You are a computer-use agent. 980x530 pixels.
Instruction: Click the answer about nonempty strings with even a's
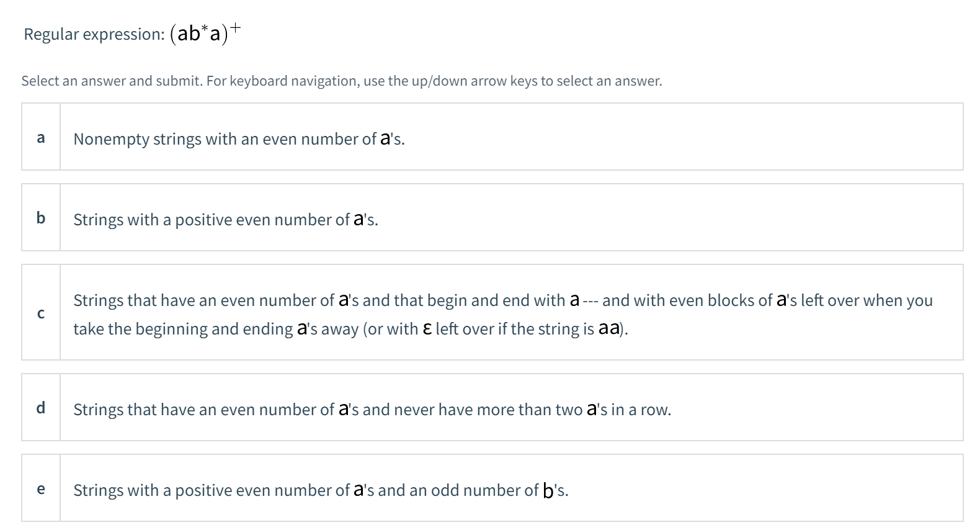coord(239,138)
